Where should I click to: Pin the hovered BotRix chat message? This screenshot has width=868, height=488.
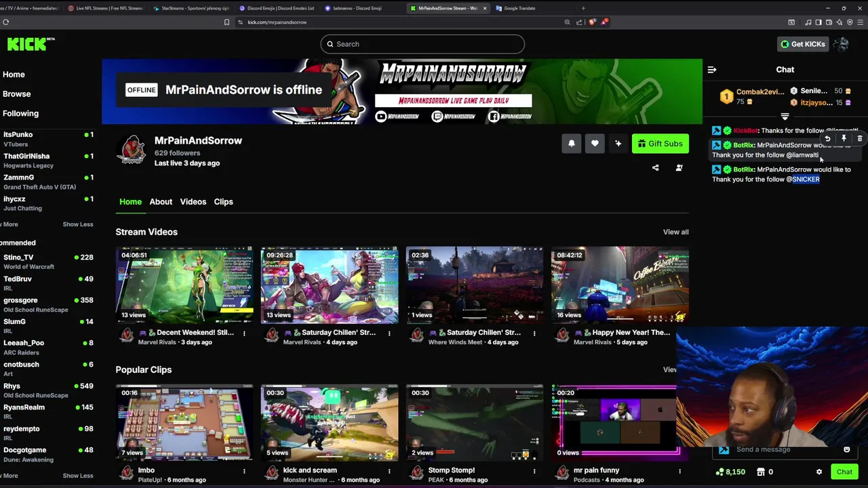(844, 138)
